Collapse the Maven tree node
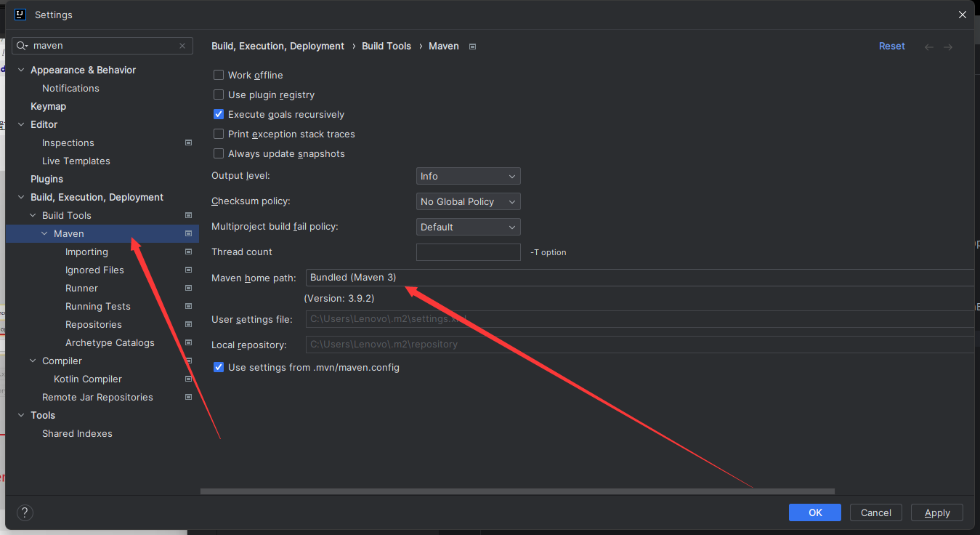Image resolution: width=980 pixels, height=535 pixels. click(44, 233)
